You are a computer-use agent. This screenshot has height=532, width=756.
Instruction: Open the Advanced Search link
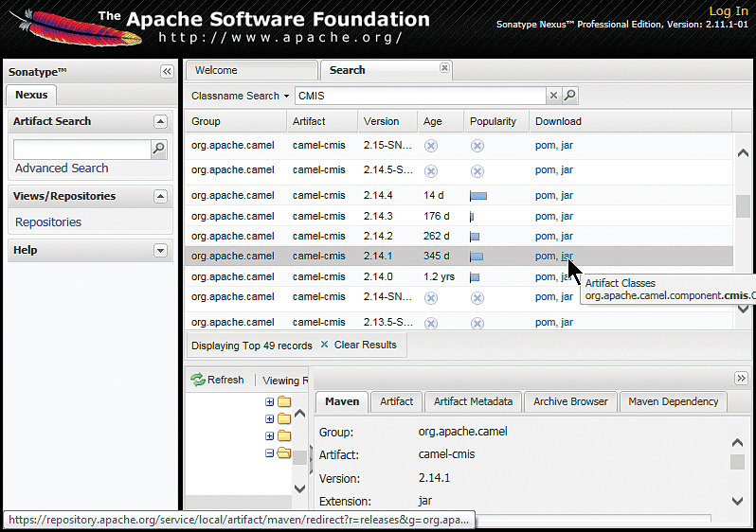click(62, 168)
